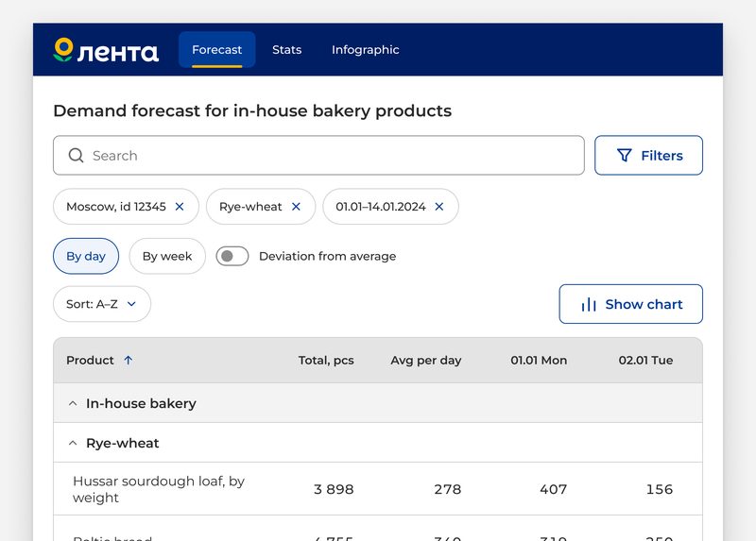Image resolution: width=756 pixels, height=541 pixels.
Task: Click the funnel filter icon
Action: click(x=625, y=155)
